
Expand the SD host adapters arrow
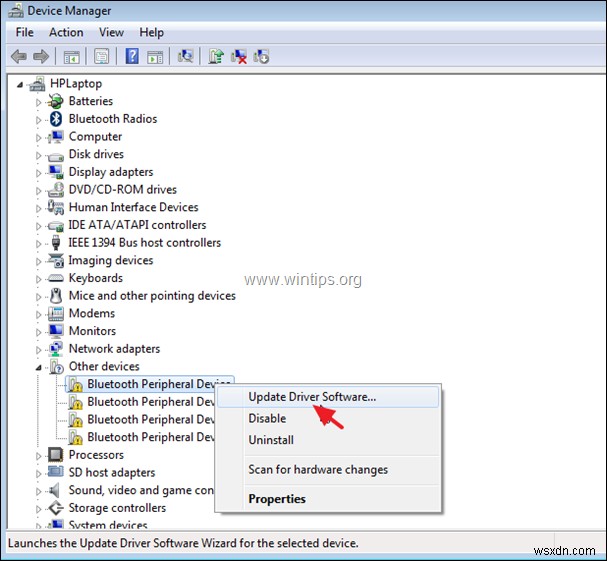(x=38, y=474)
